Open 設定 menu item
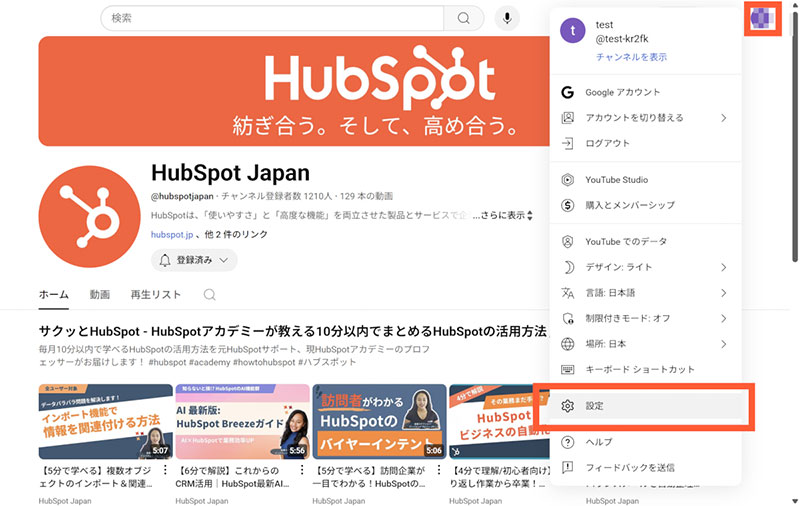Screen dimensions: 800x506 645,406
